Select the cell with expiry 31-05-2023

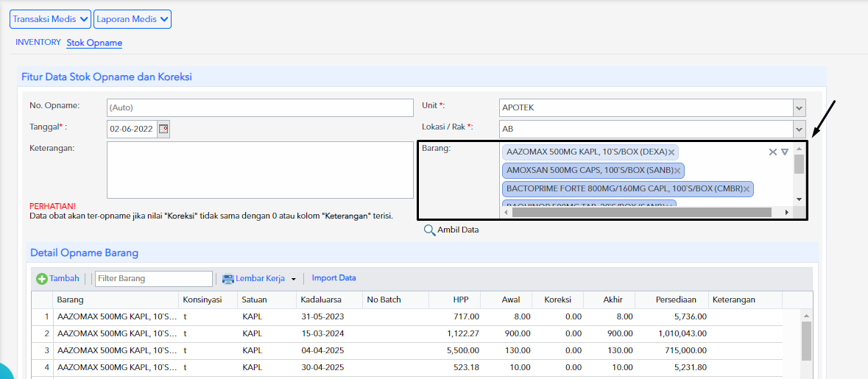[x=329, y=317]
